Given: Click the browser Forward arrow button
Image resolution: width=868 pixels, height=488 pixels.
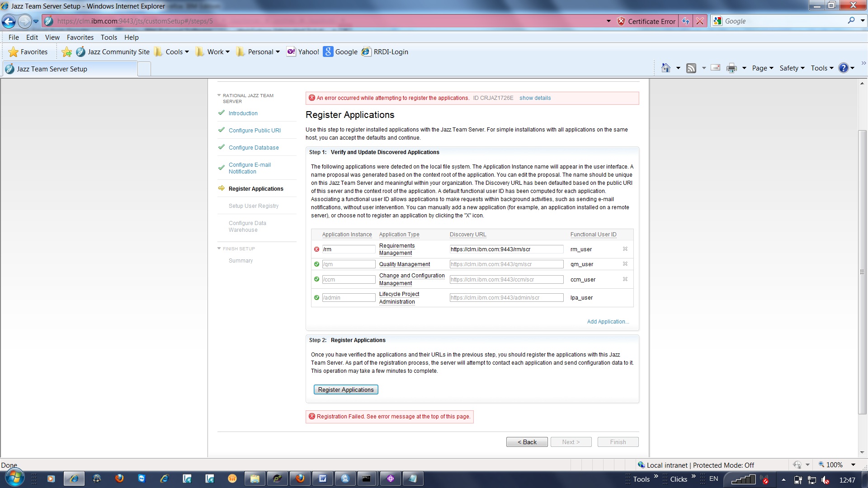Looking at the screenshot, I should click(x=24, y=21).
